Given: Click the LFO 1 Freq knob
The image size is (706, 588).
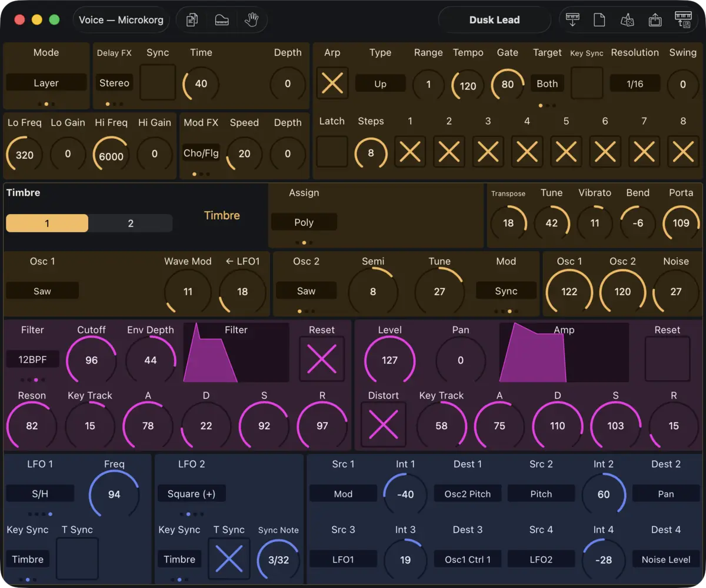Looking at the screenshot, I should pos(114,494).
